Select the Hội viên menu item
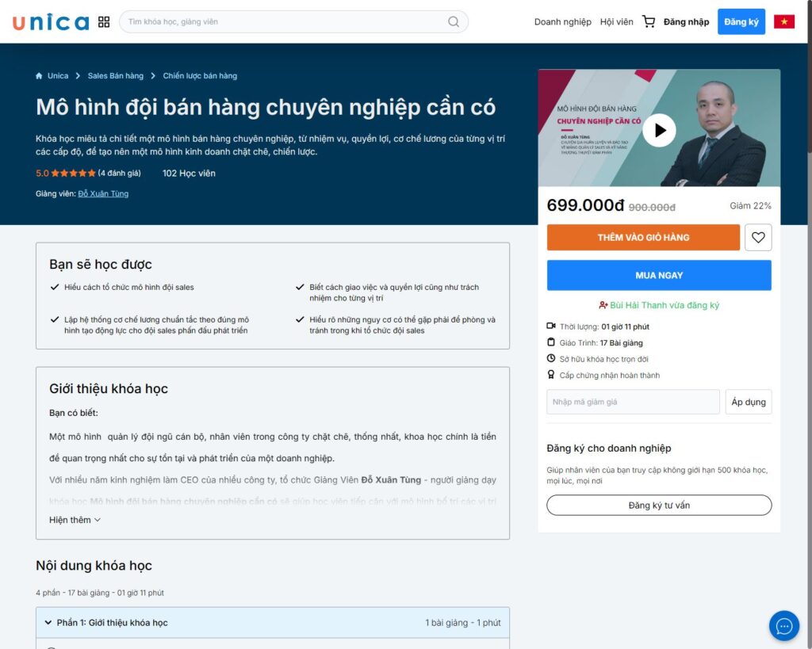 617,21
